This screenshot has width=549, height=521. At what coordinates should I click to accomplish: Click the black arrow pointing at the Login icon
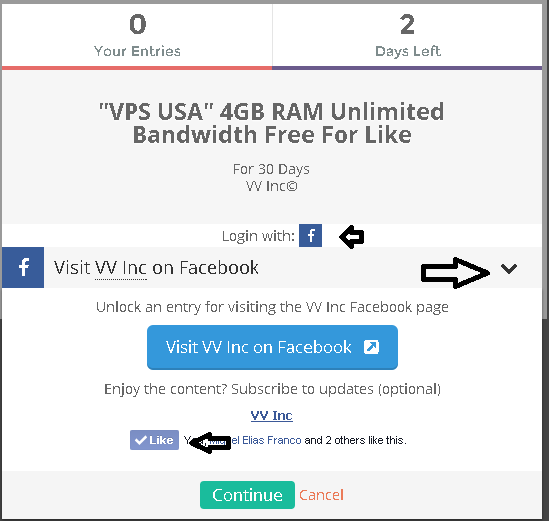[x=352, y=237]
